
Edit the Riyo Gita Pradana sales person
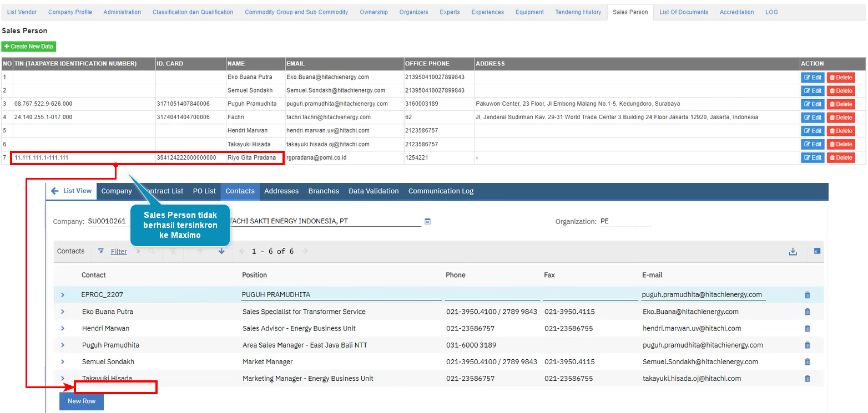pos(813,157)
